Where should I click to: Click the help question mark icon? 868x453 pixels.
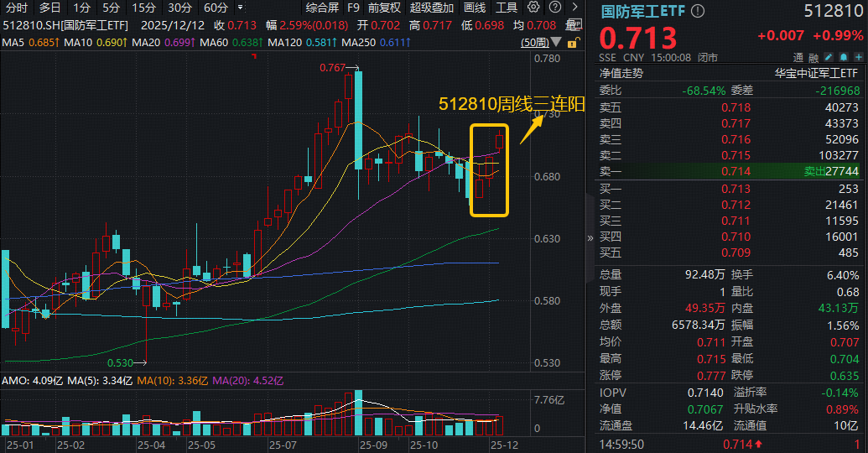(555, 8)
